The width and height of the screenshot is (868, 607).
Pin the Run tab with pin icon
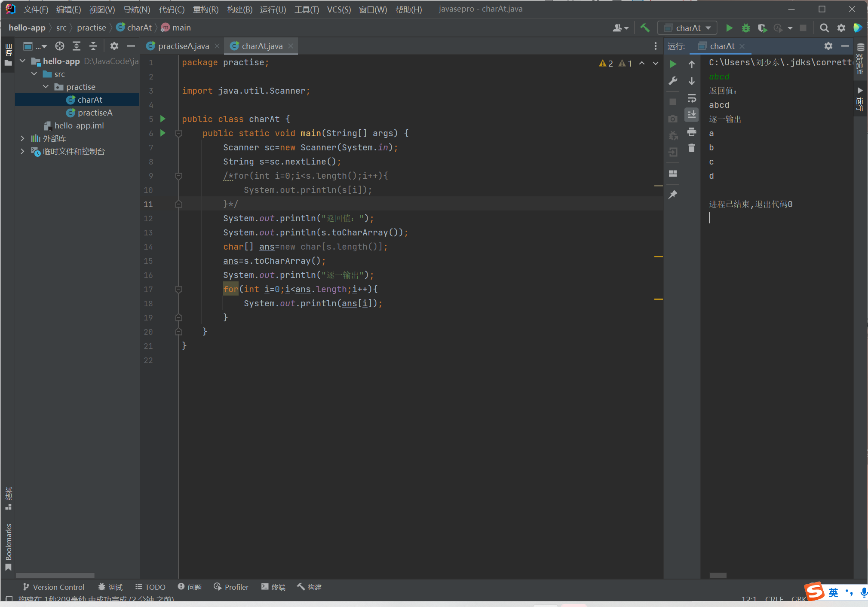pyautogui.click(x=673, y=195)
